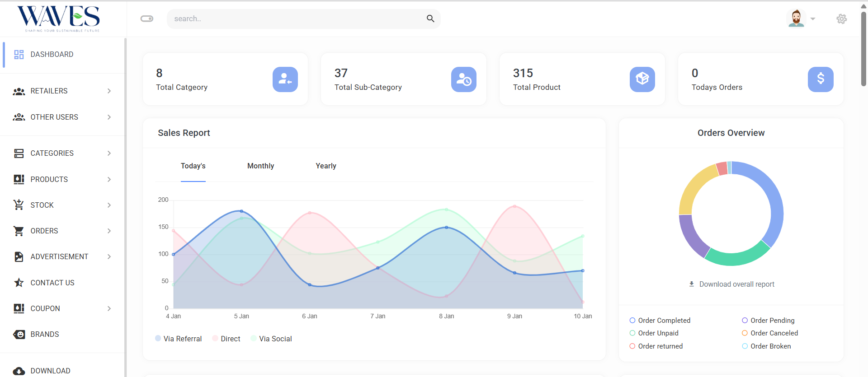Expand the Products submenu chevron
The image size is (868, 377).
[109, 179]
